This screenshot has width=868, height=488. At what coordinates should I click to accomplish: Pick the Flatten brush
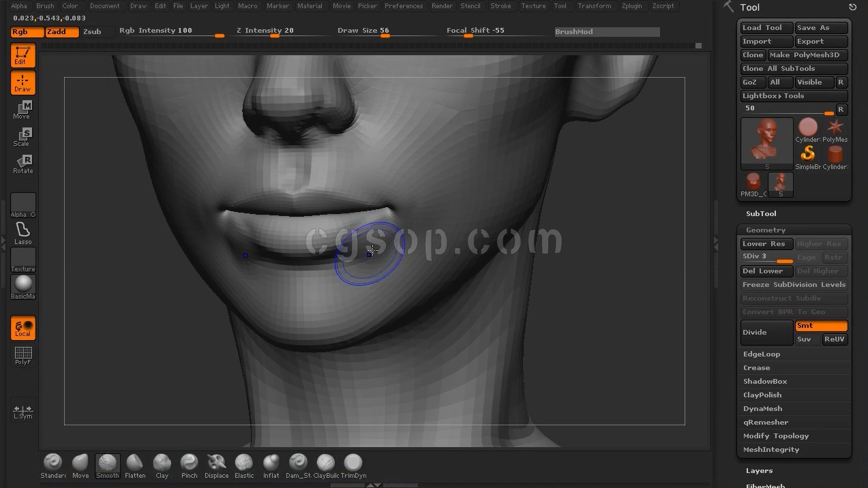click(135, 466)
